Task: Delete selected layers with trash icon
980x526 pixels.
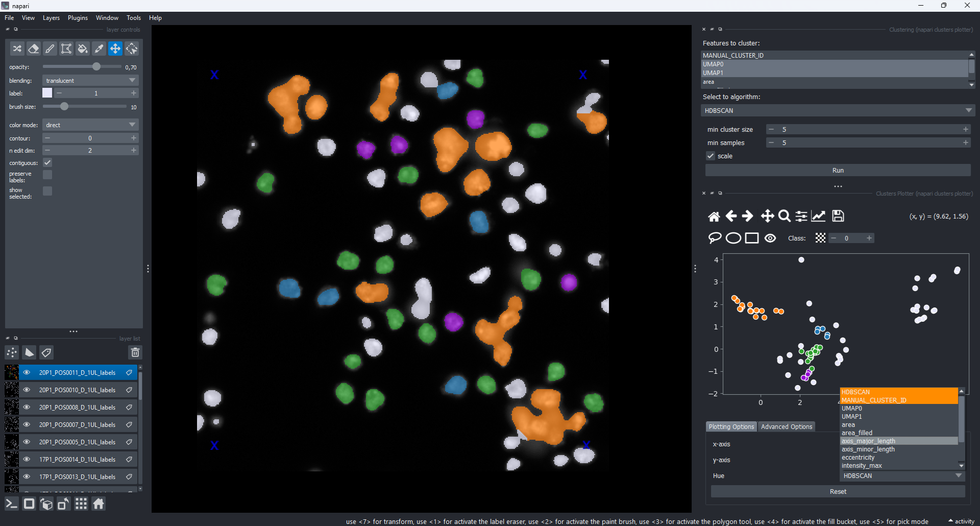Action: [x=135, y=352]
